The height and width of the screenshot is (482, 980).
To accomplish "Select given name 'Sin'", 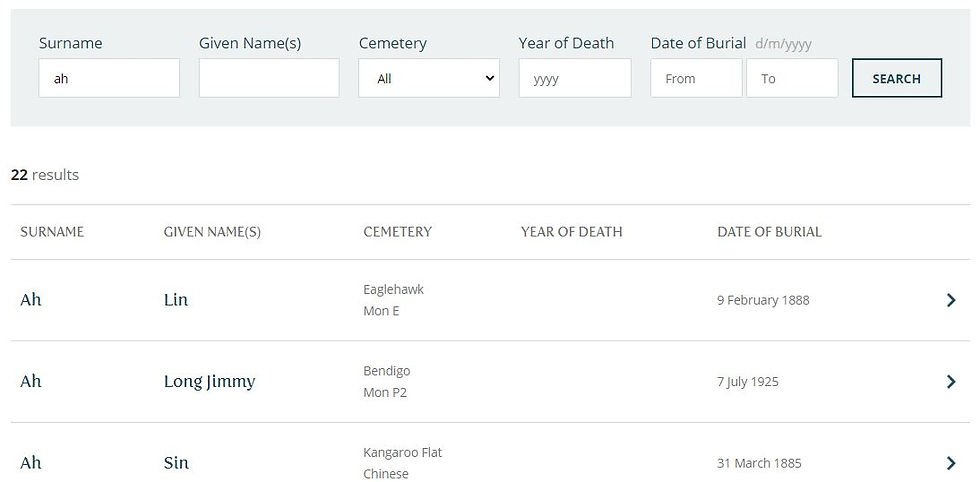I will click(x=176, y=463).
